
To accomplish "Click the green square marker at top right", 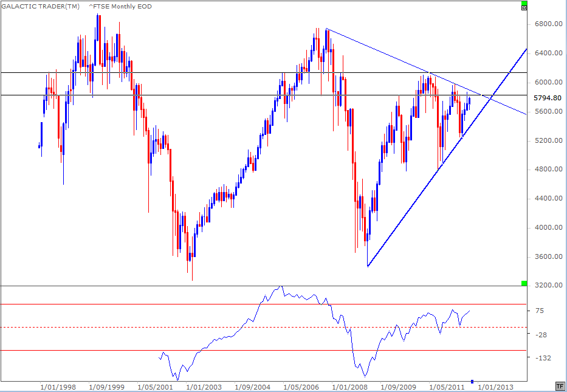I will [x=524, y=4].
